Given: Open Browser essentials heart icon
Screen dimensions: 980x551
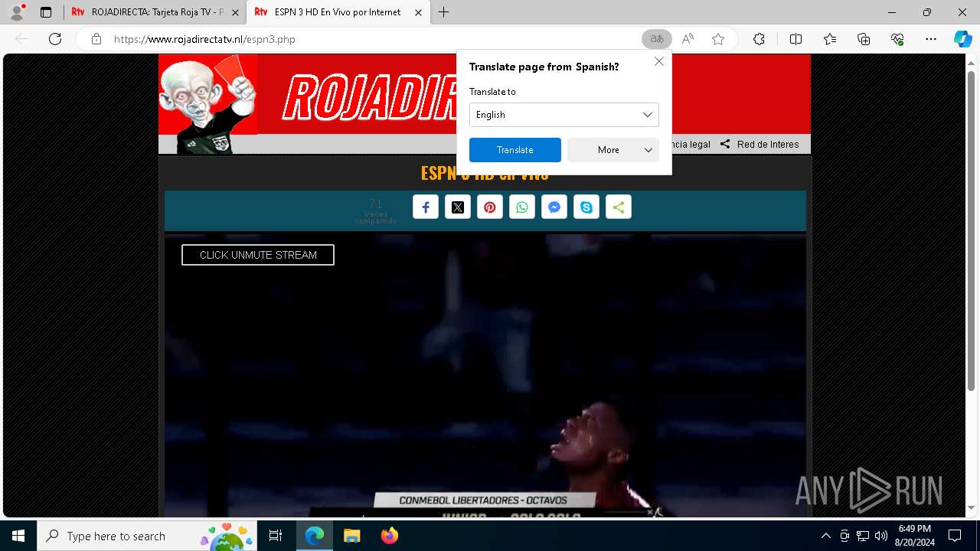Looking at the screenshot, I should [x=897, y=39].
